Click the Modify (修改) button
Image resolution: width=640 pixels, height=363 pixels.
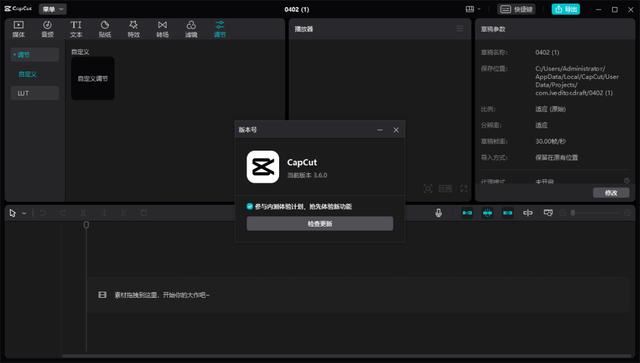[x=611, y=193]
